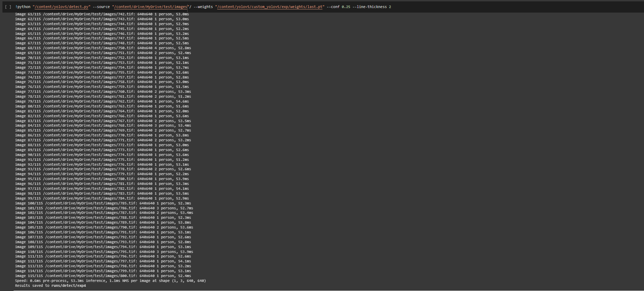The image size is (644, 291).
Task: Select output line for 751.tif
Action: [103, 53]
